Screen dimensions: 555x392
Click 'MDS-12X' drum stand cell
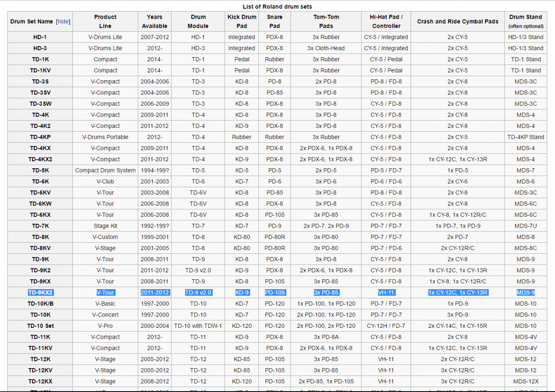point(526,382)
